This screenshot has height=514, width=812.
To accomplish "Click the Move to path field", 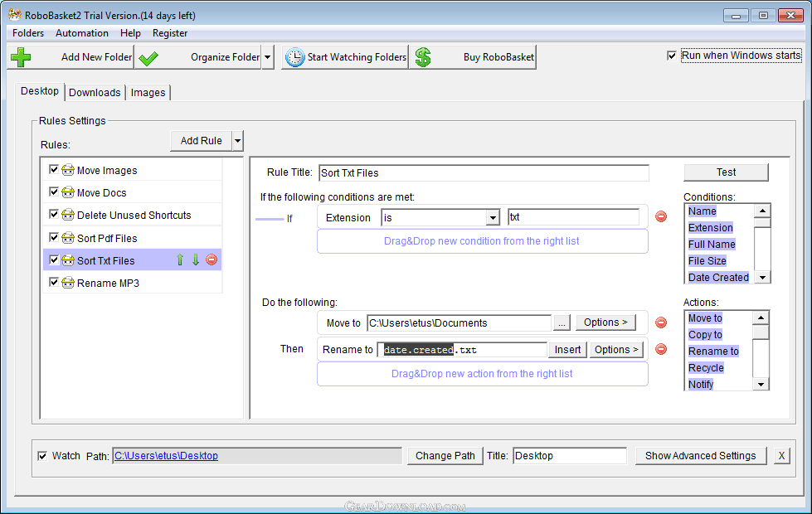I will (459, 323).
